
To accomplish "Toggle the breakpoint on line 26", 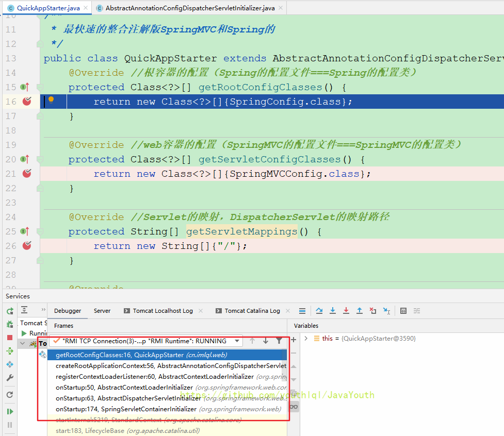I will tap(27, 246).
